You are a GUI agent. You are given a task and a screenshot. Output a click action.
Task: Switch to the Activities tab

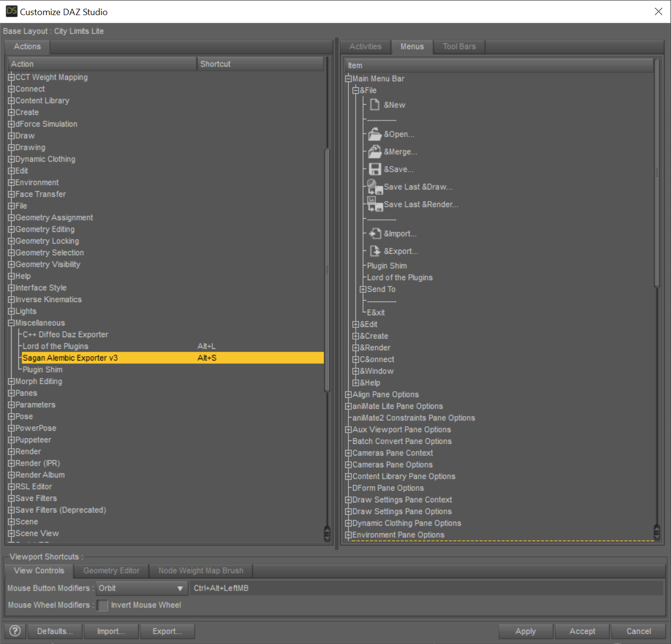(x=365, y=47)
